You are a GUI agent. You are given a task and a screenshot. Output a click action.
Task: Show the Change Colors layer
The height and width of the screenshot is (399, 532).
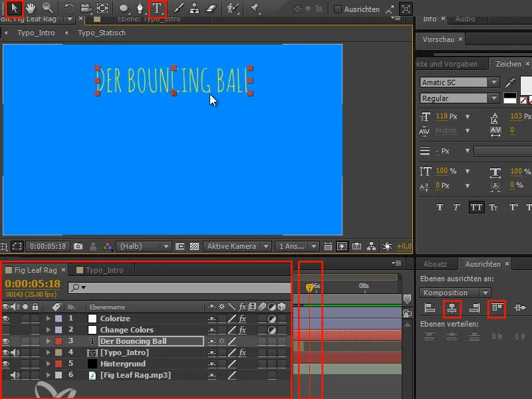tap(6, 330)
